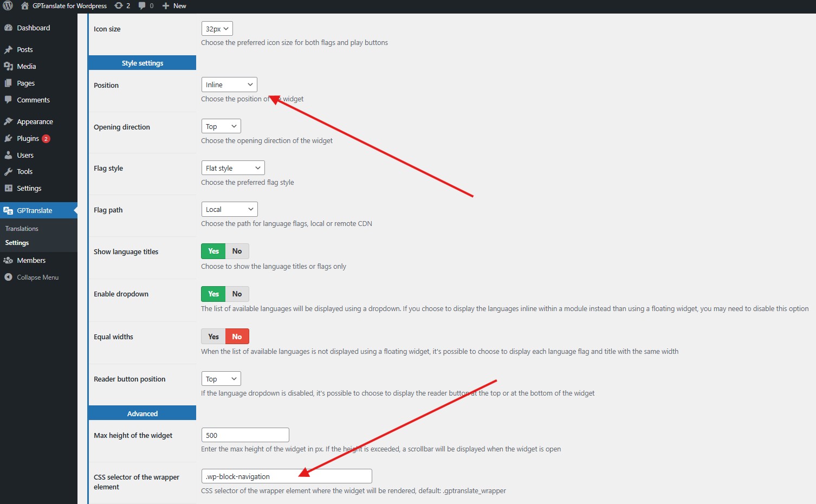Click the updates icon in admin bar
Viewport: 816px width, 504px height.
pyautogui.click(x=119, y=6)
